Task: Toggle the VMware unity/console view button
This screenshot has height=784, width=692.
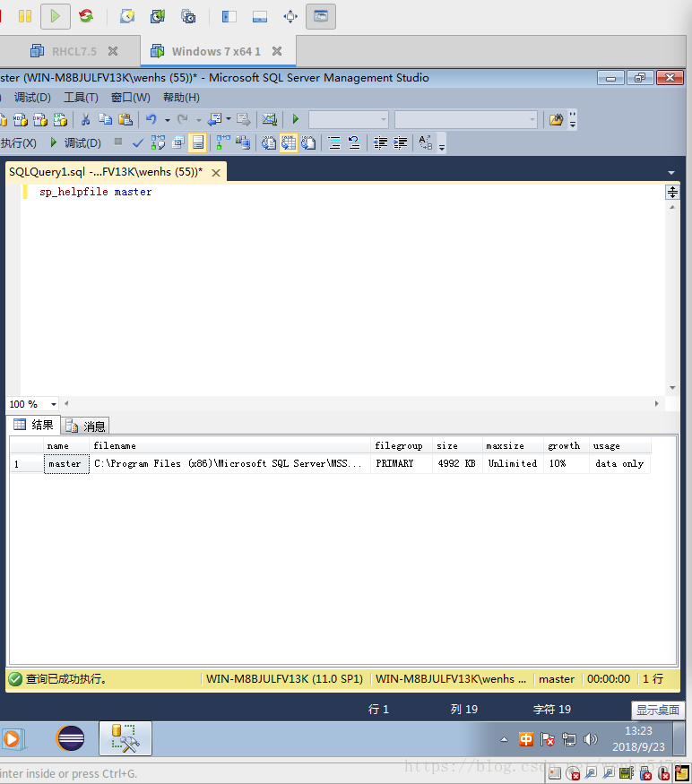Action: coord(321,16)
